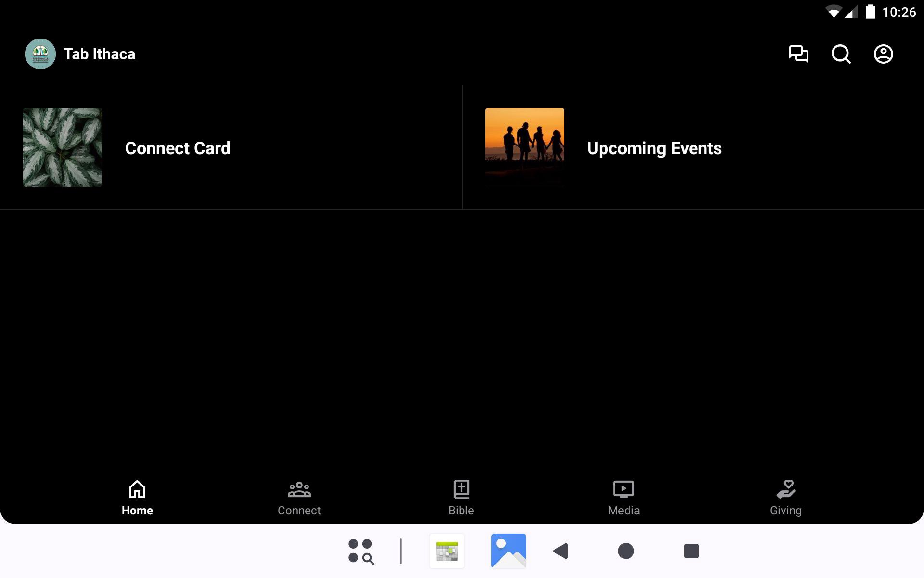924x578 pixels.
Task: Open the Connect Card link
Action: [x=178, y=148]
